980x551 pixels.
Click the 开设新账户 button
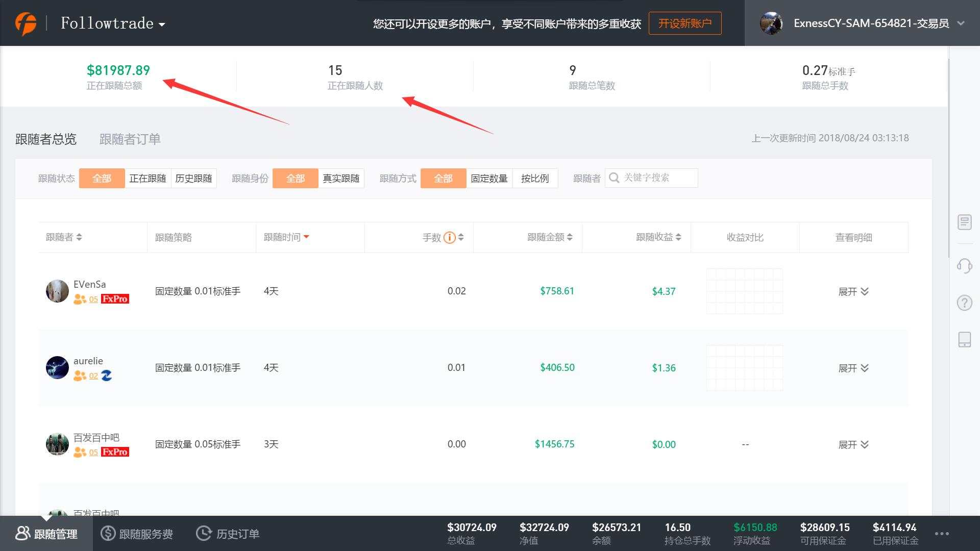pos(684,23)
